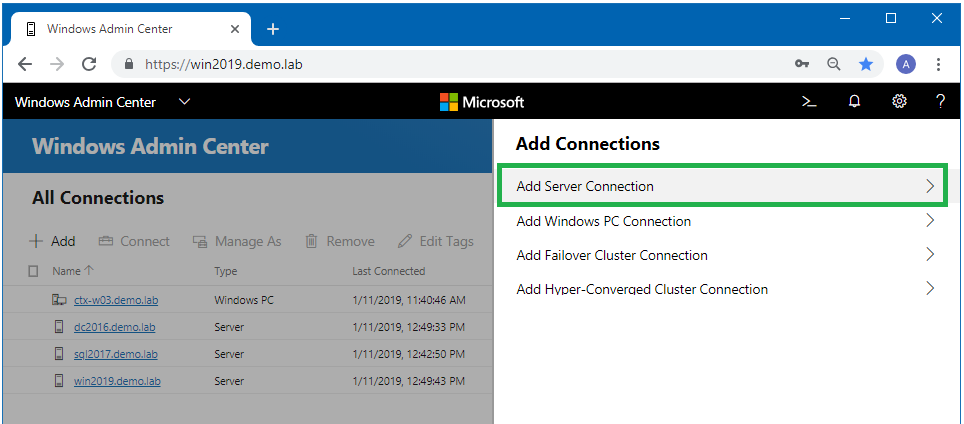Open the sql2017.demo.lab connection link
Screen dimensions: 964x424
[x=115, y=354]
